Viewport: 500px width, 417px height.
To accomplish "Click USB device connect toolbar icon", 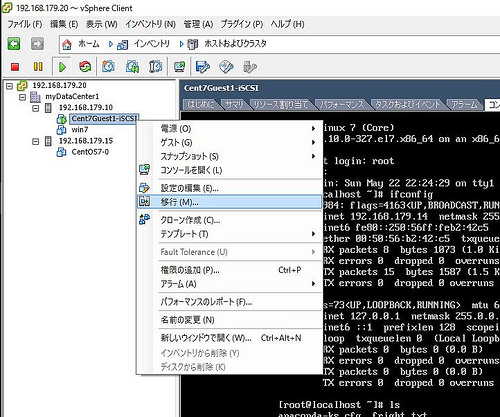I will (250, 67).
